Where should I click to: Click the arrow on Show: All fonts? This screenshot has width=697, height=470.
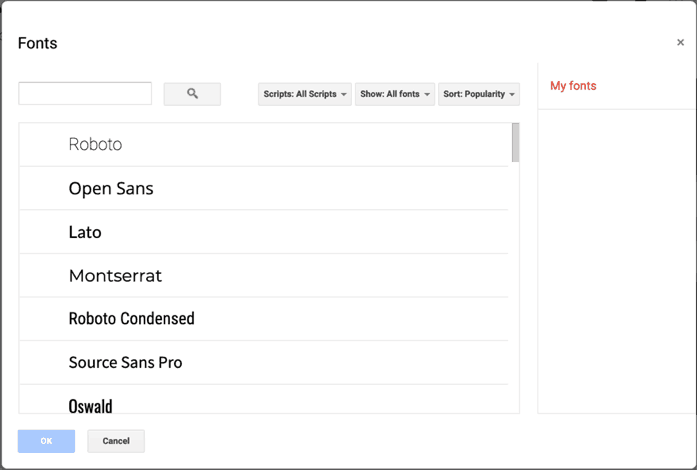427,94
